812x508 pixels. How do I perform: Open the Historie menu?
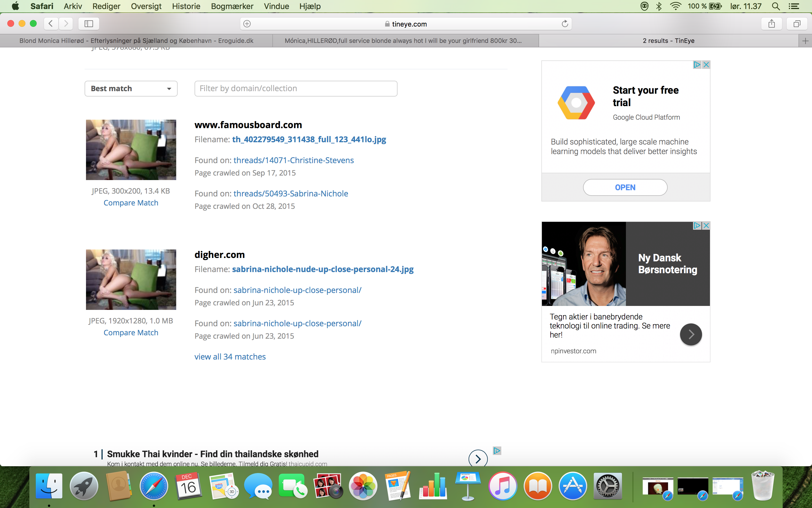186,6
